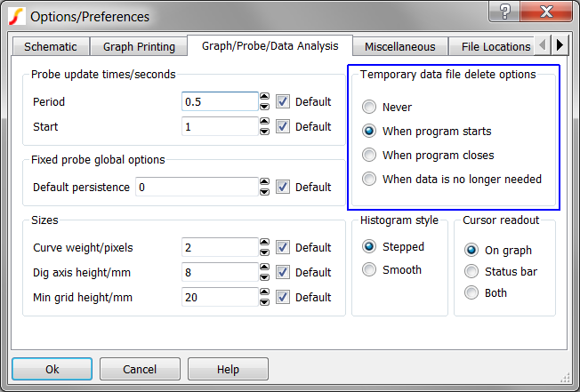Image resolution: width=580 pixels, height=392 pixels.
Task: Click into the Period input field
Action: click(220, 101)
